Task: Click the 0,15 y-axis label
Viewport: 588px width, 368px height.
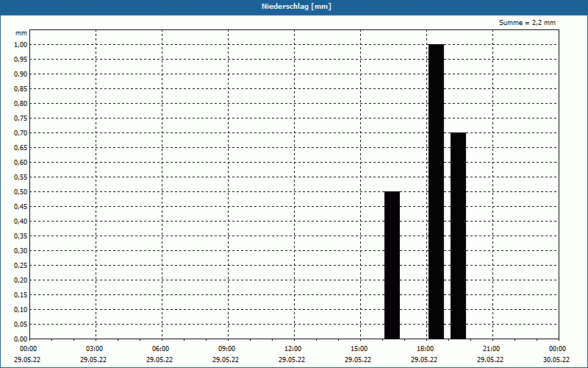Action: tap(21, 295)
